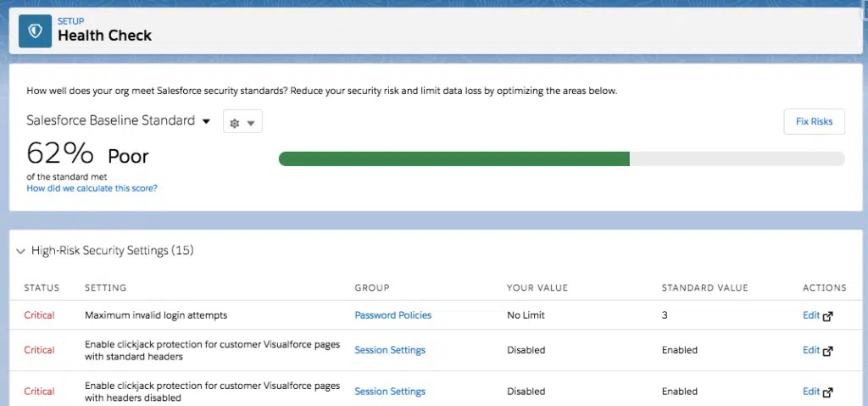
Task: Click the standard value '3' cell
Action: click(x=665, y=315)
